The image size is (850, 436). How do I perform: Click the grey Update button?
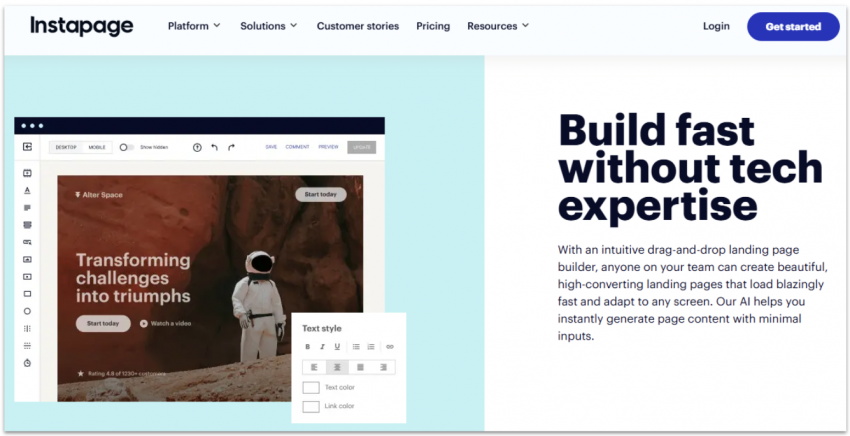click(362, 147)
